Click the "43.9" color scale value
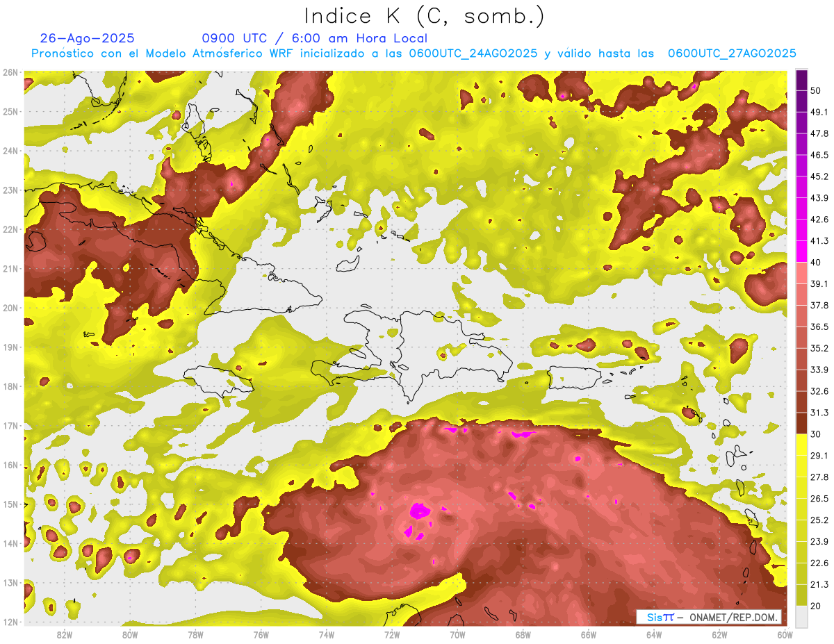834x644 pixels. [819, 198]
